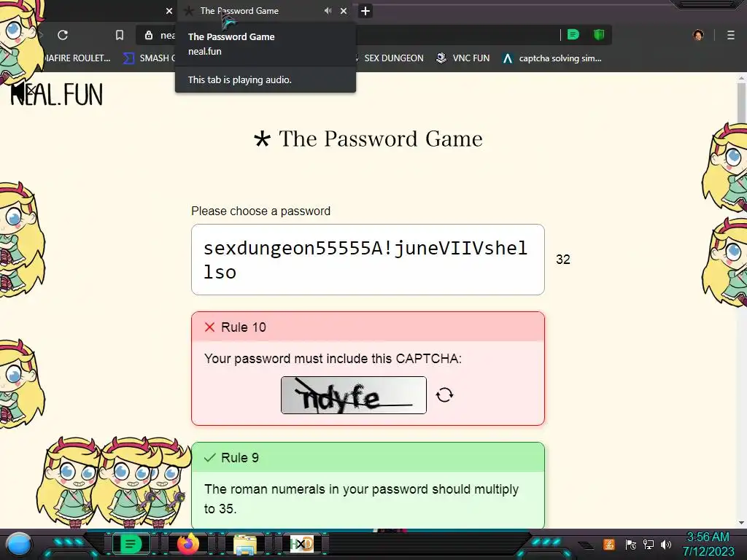
Task: Open Firefox from the taskbar
Action: click(188, 544)
